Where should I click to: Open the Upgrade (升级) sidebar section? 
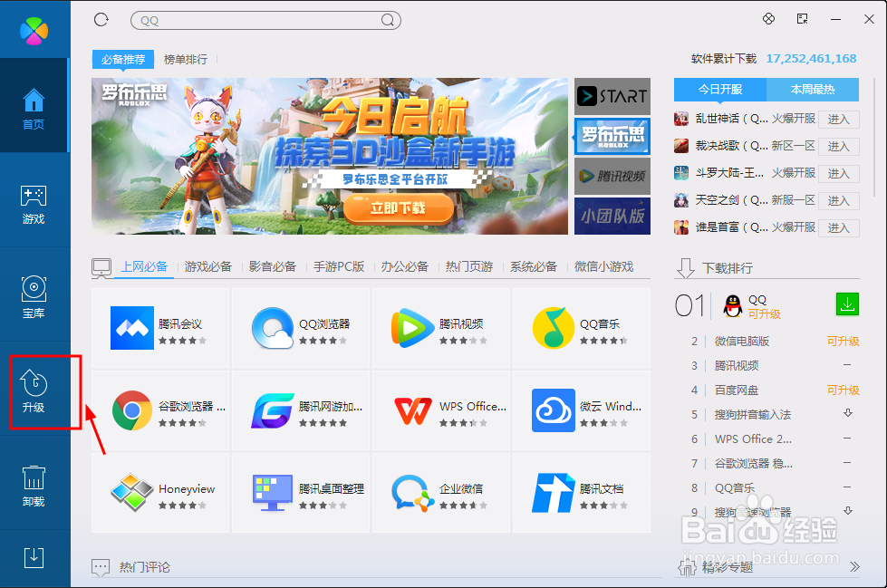point(34,391)
